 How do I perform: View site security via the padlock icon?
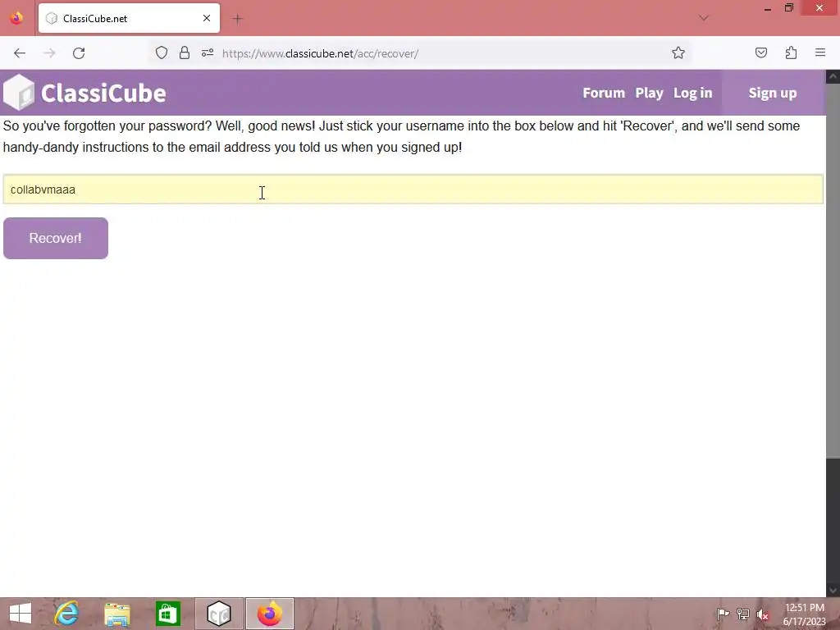(x=185, y=52)
